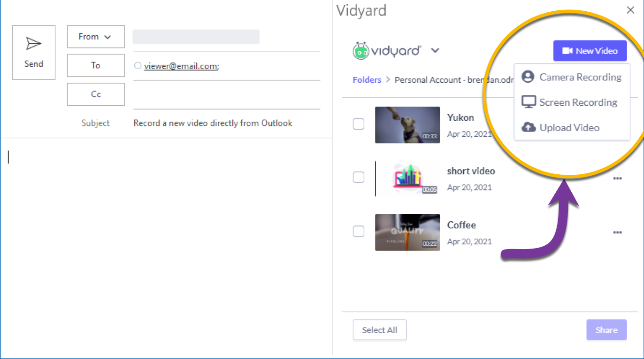Click the Select All button
Screen dimensions: 644x359
380,330
